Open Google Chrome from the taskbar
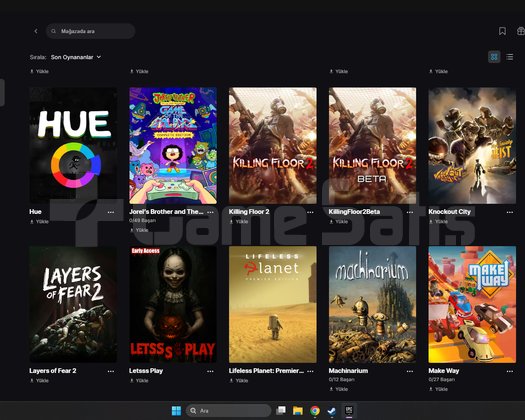525x420 pixels. coord(315,411)
